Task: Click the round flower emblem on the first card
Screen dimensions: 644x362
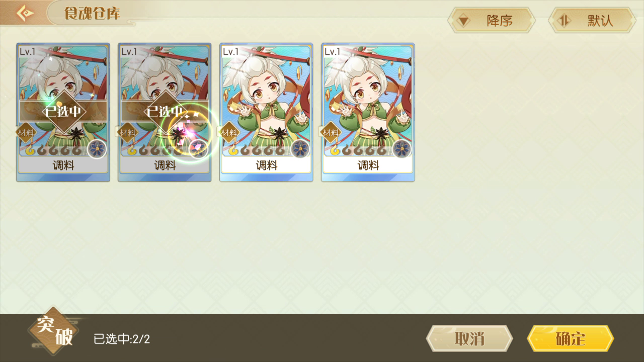Action: tap(97, 149)
